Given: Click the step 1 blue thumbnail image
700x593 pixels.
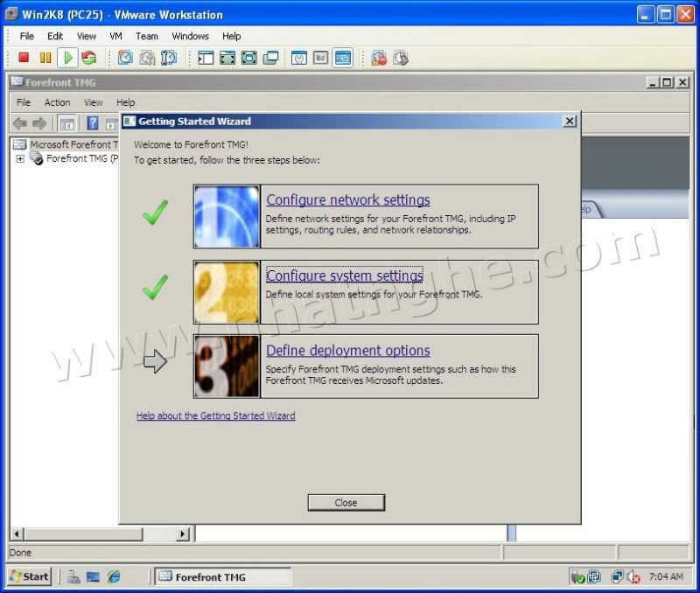Looking at the screenshot, I should tap(227, 216).
